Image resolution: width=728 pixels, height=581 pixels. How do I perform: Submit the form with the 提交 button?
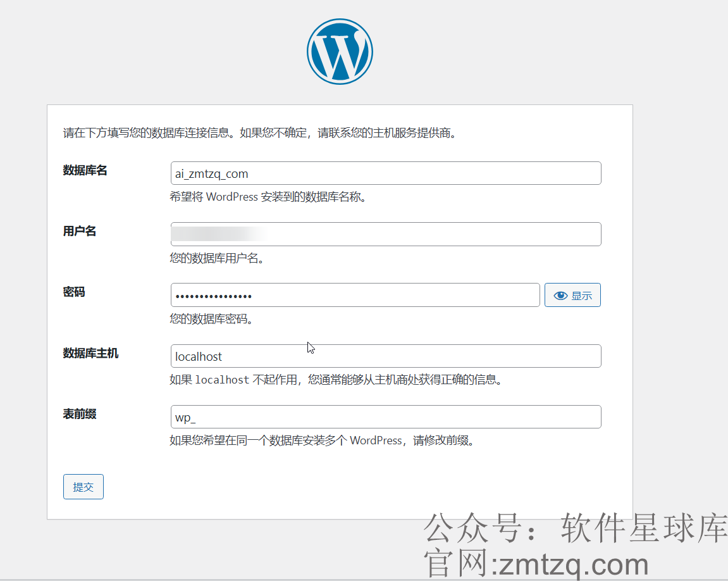point(83,487)
